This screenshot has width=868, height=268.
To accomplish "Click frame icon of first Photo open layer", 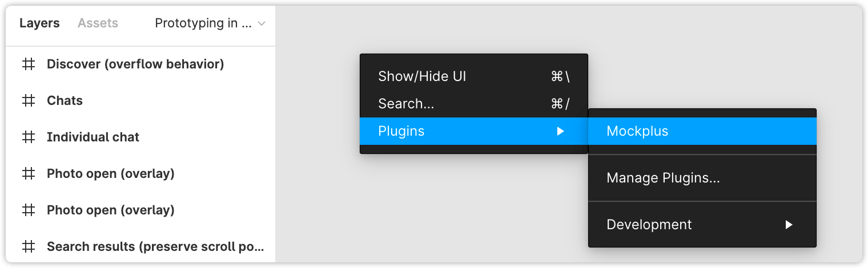I will 28,174.
